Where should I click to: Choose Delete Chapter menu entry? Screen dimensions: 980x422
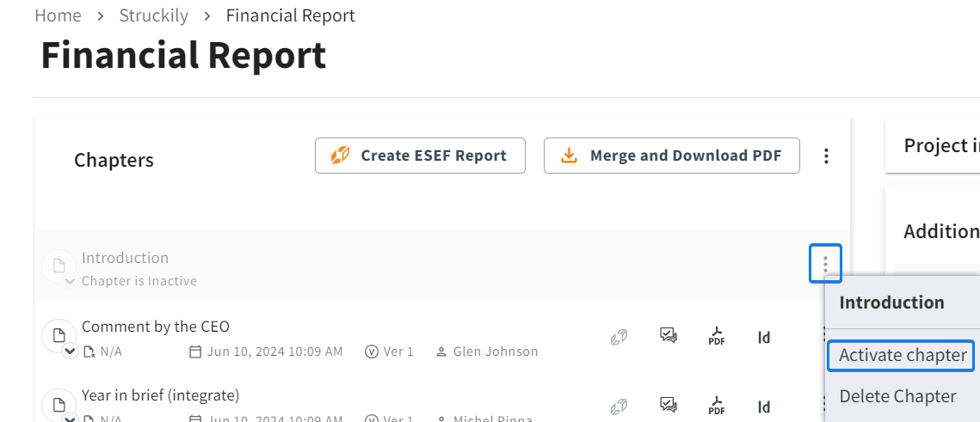[897, 396]
